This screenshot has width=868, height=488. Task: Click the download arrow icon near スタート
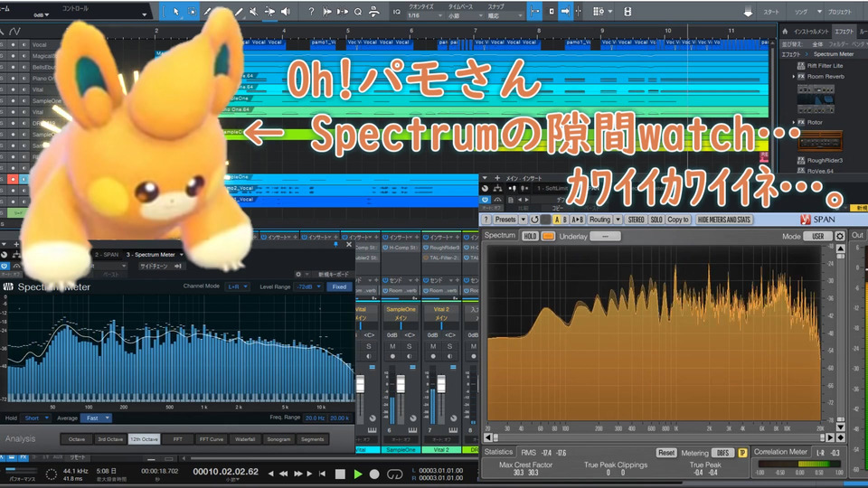pos(748,12)
